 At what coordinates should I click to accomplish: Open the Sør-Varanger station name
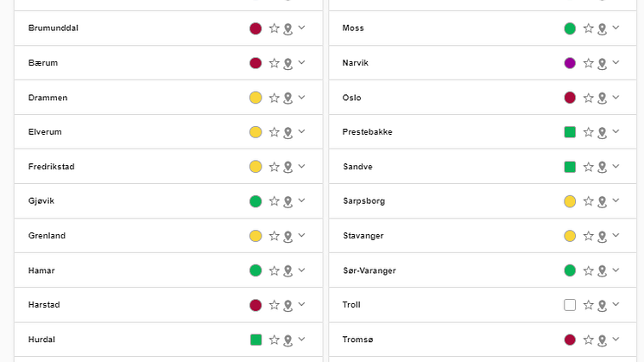pyautogui.click(x=369, y=270)
